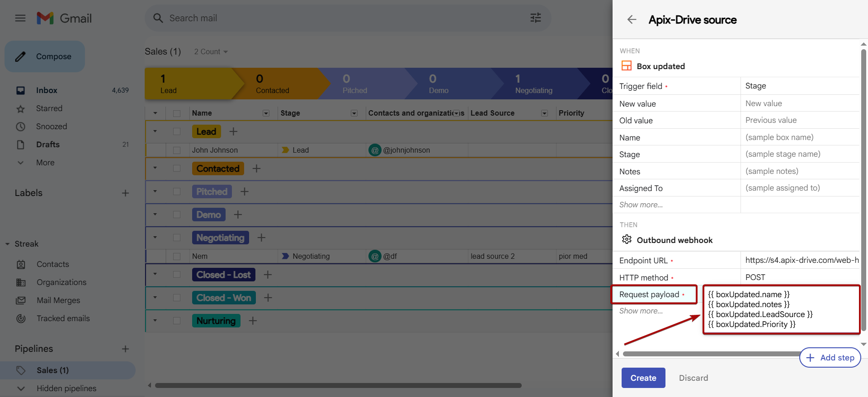
Task: Toggle the Contacted group checkbox
Action: click(x=177, y=168)
